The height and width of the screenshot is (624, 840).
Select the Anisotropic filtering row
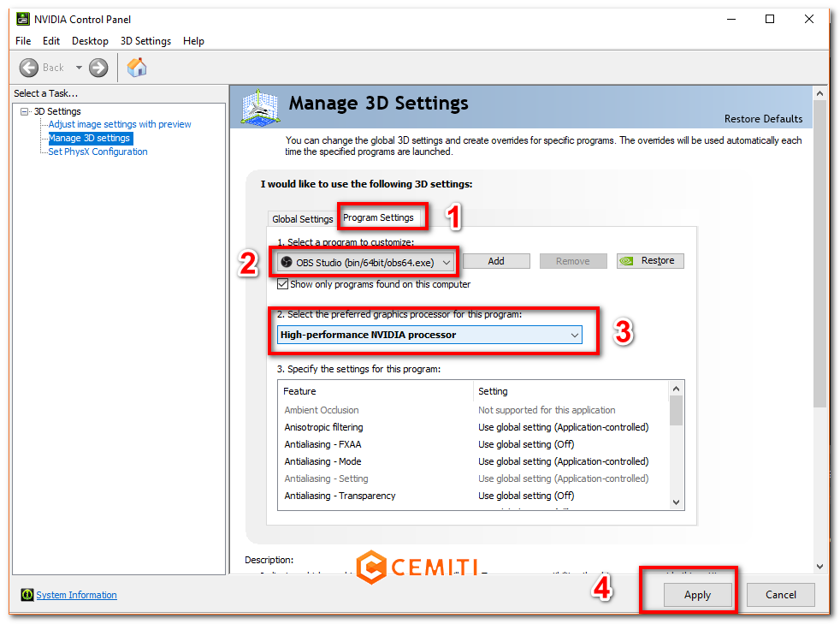click(474, 427)
